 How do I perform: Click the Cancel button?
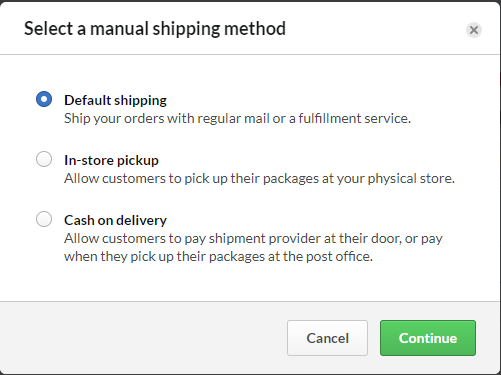[x=327, y=338]
